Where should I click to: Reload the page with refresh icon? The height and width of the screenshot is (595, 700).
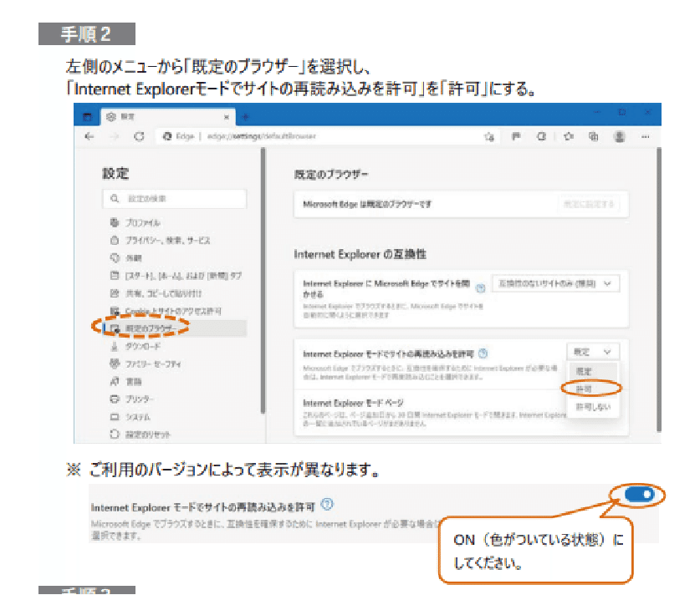click(x=140, y=136)
